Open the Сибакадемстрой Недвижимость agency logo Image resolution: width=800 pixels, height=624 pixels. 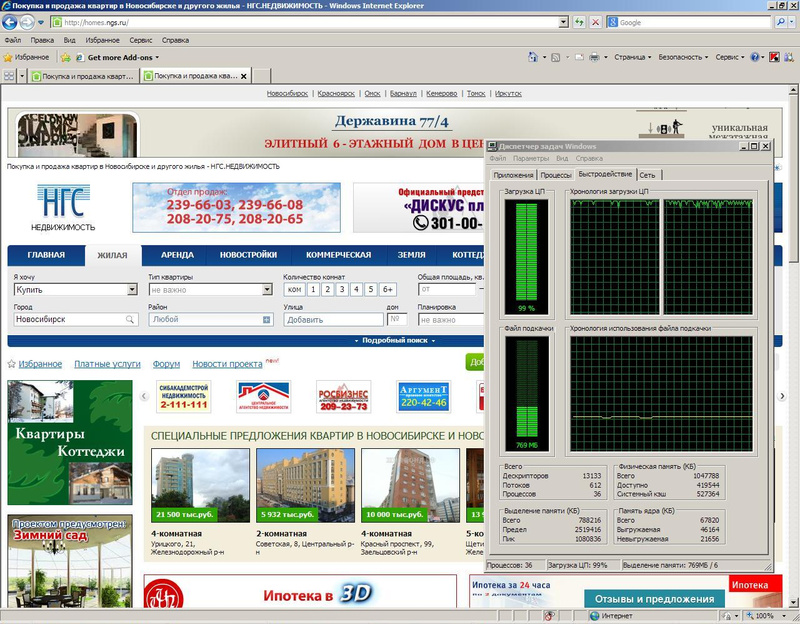[x=183, y=397]
